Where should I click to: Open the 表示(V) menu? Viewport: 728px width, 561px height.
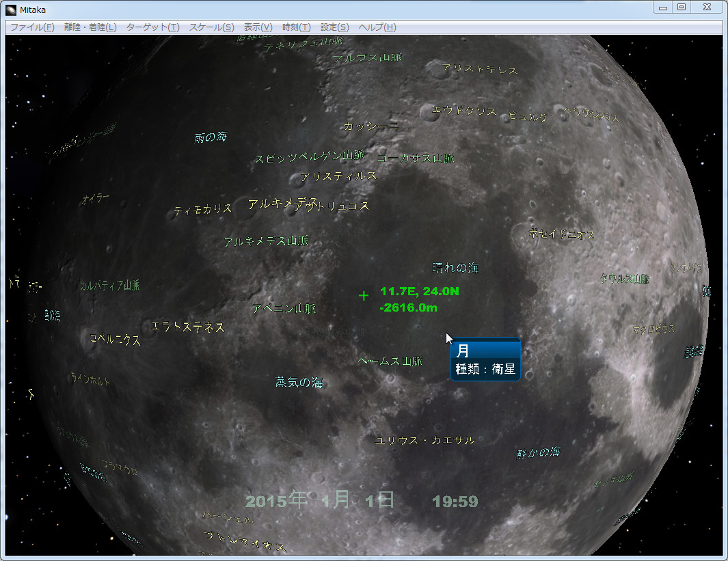(258, 27)
